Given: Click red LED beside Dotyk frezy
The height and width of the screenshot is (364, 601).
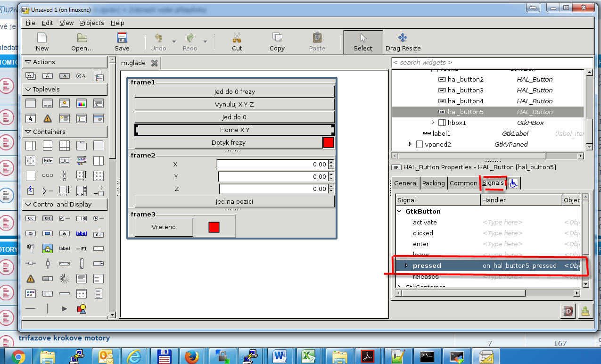Looking at the screenshot, I should 329,142.
